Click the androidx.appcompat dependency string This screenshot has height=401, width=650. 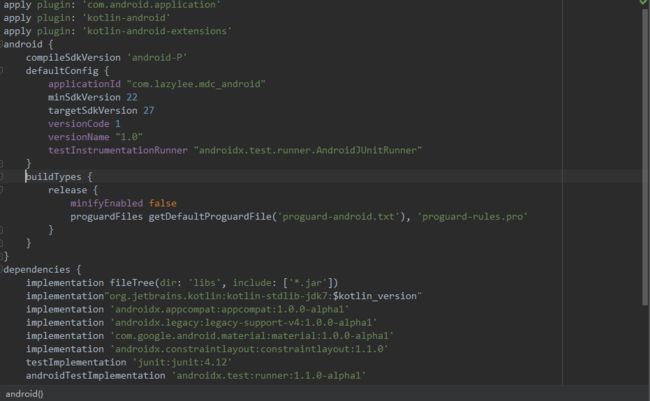pos(230,310)
